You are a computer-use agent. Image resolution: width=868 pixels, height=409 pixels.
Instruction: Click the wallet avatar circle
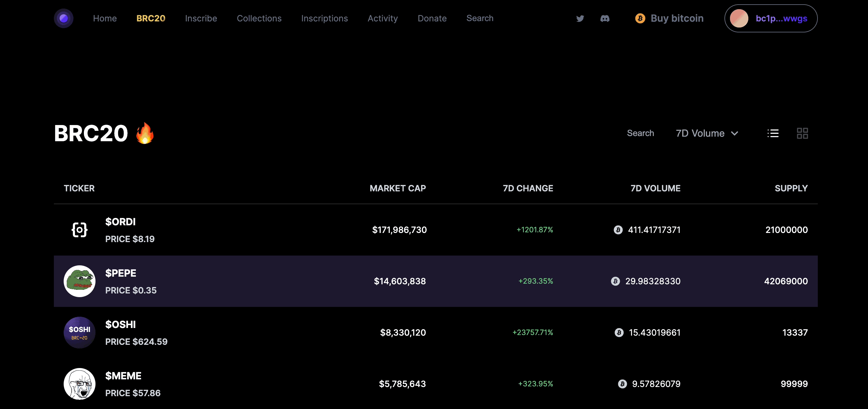click(739, 18)
